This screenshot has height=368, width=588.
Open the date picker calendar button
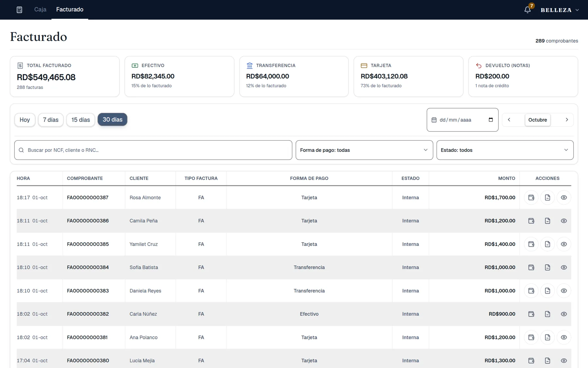(491, 120)
